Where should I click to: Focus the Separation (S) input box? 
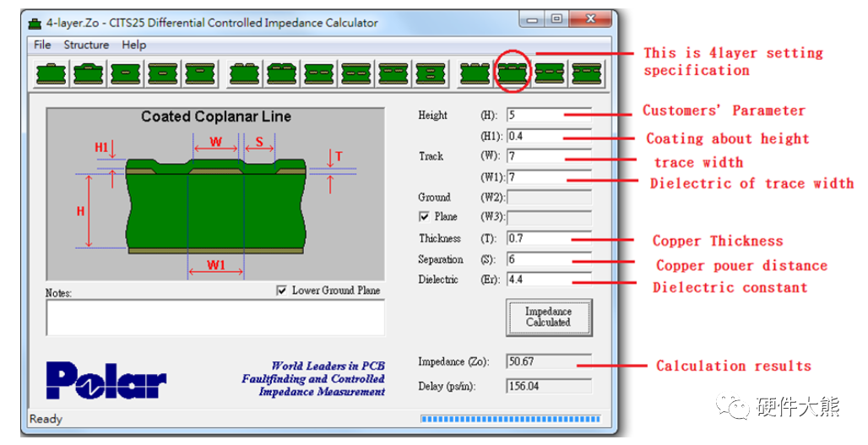pos(548,259)
